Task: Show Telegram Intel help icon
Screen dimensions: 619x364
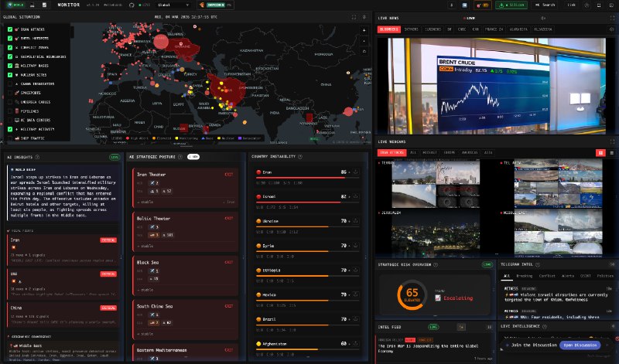Action: [x=538, y=264]
